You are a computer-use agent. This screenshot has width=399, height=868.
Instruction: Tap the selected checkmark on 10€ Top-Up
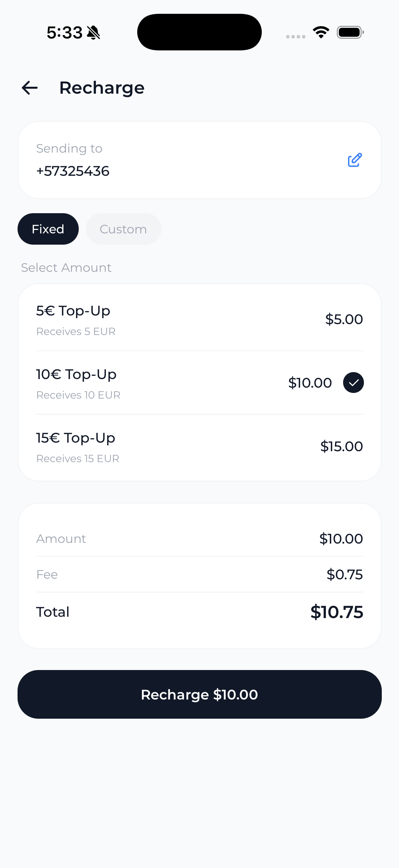coord(353,382)
